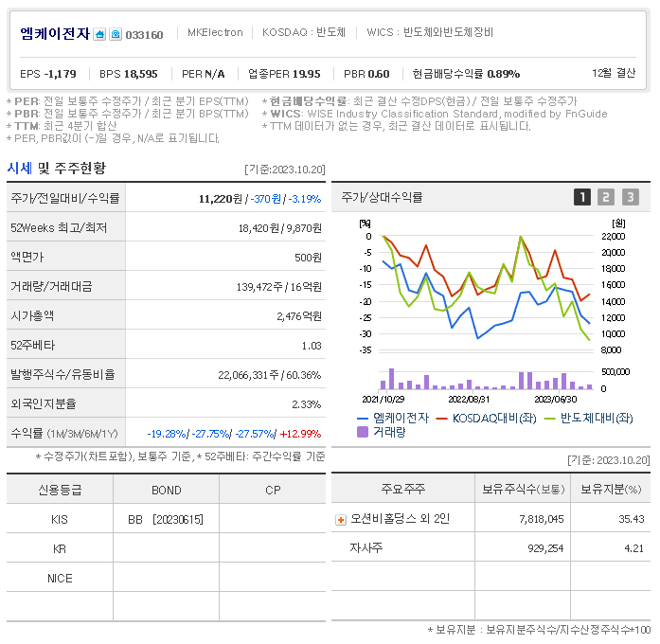Select the 35.43 holding percentage
The image size is (660, 644).
click(632, 519)
